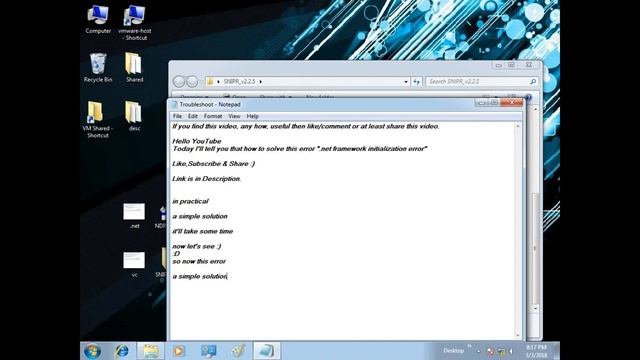640x360 pixels.
Task: Select the vc file on desktop
Action: [134, 264]
